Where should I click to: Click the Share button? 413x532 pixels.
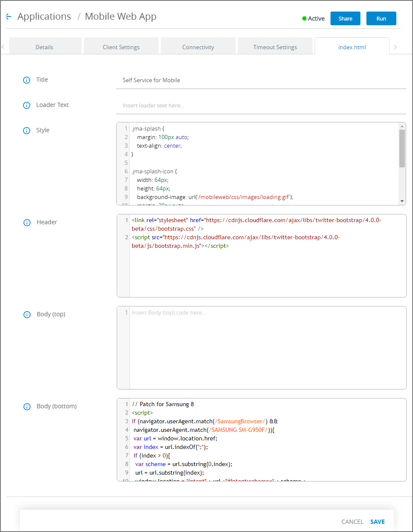tap(345, 18)
